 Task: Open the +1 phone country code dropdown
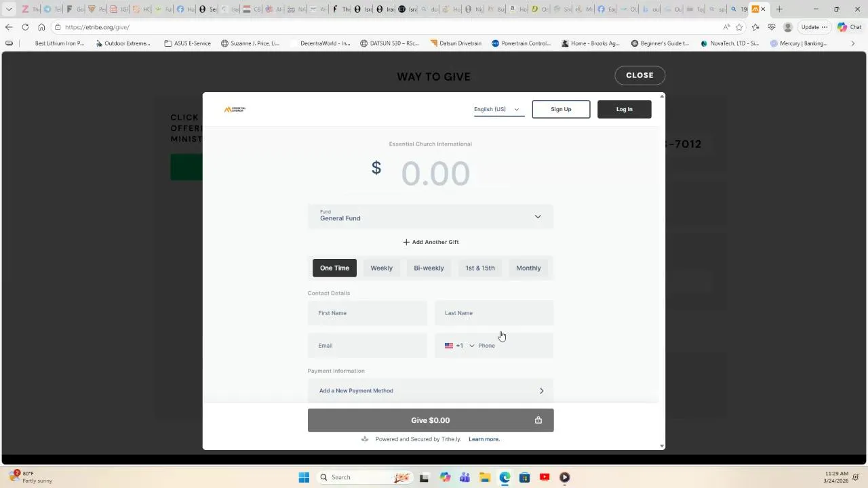point(460,346)
